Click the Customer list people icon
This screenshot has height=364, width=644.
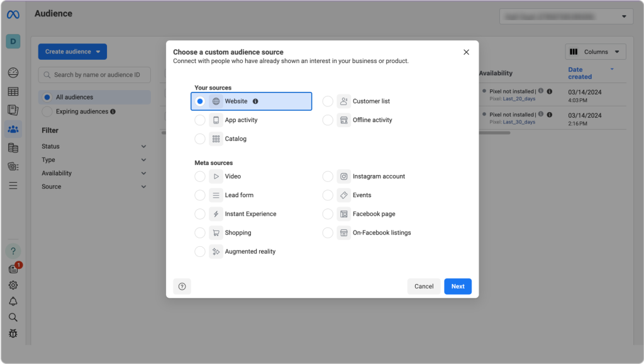point(344,101)
